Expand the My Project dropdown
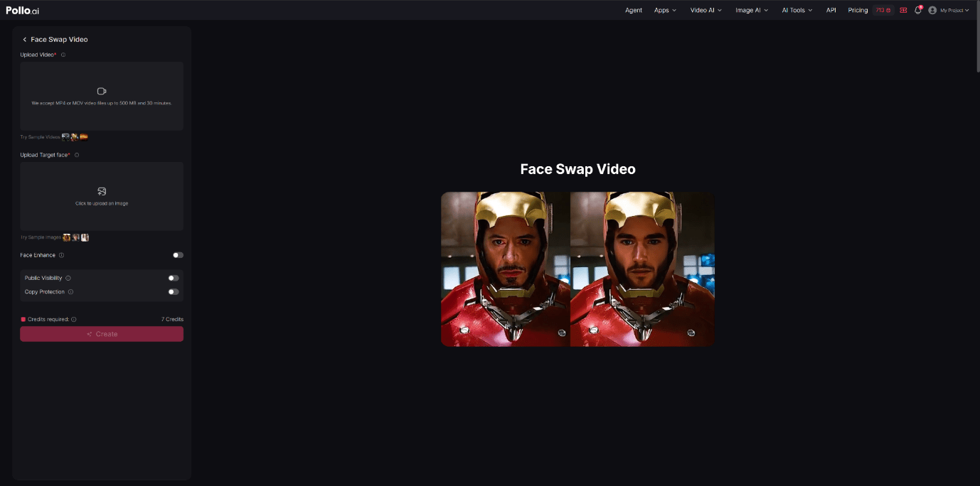Screen dimensions: 980x486 point(954,10)
